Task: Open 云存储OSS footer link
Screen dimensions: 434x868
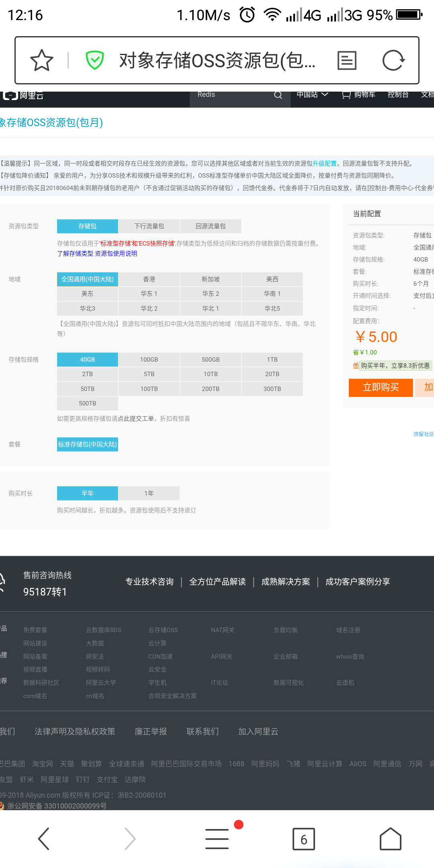Action: pos(163,630)
